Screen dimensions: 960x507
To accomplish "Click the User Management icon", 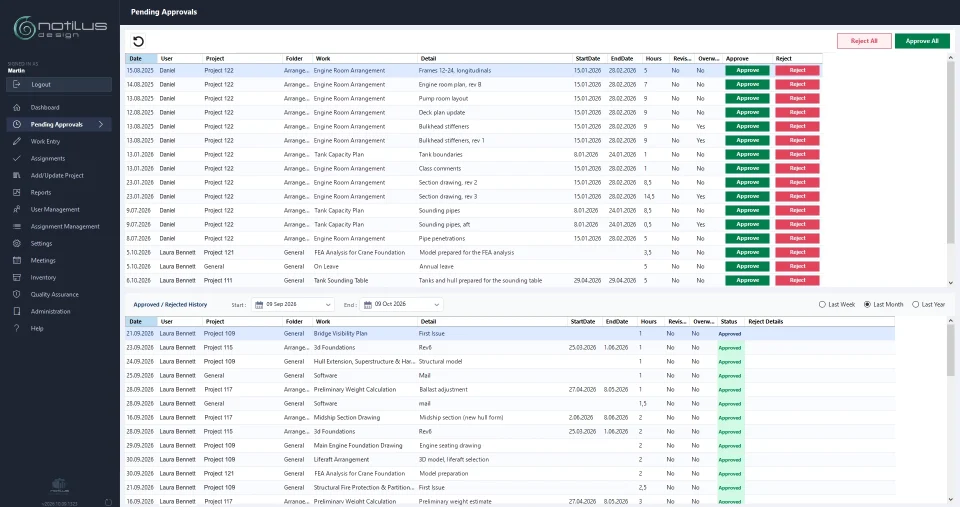I will coord(17,209).
